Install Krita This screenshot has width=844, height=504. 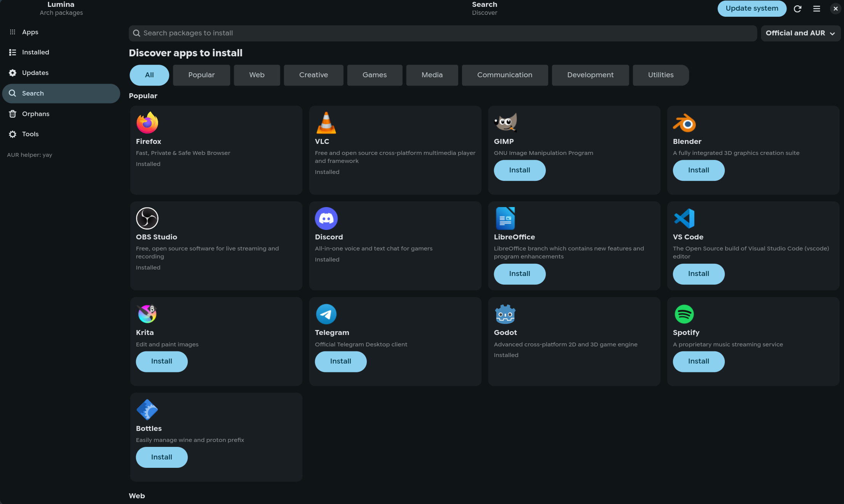click(x=161, y=361)
